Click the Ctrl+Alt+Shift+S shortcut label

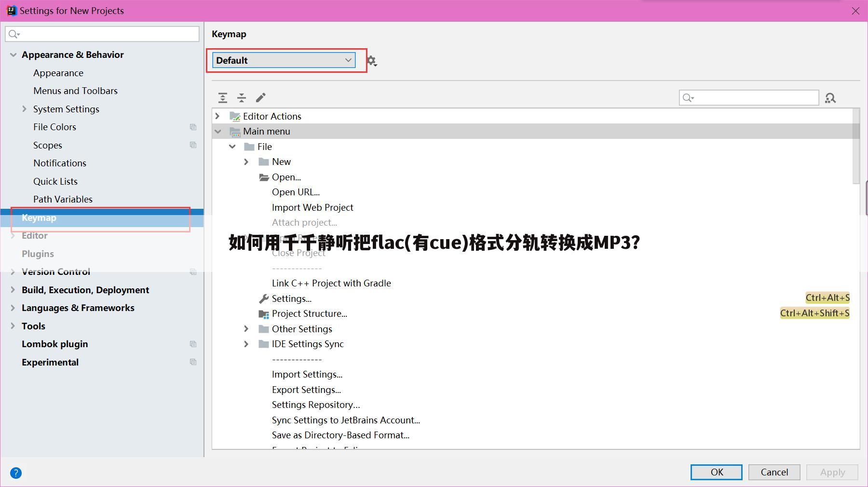815,313
